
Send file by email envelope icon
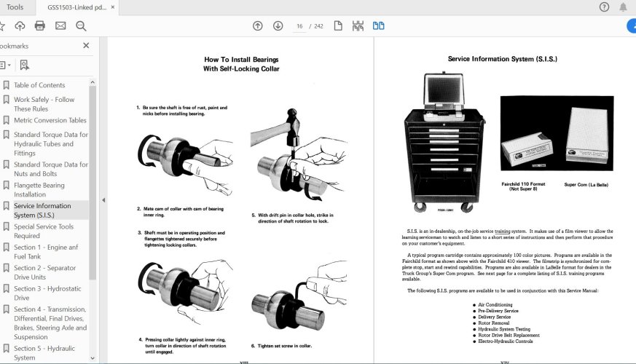(60, 25)
